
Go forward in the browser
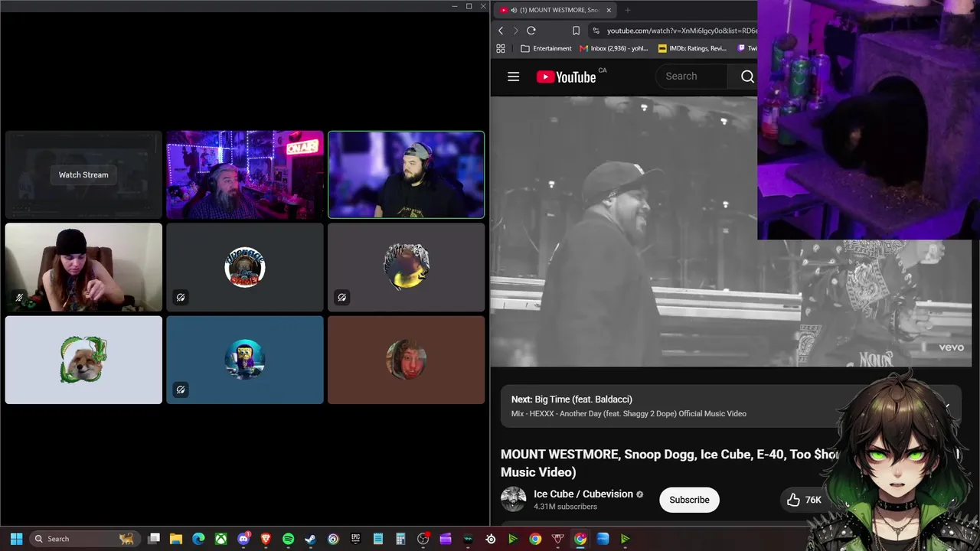(x=515, y=31)
